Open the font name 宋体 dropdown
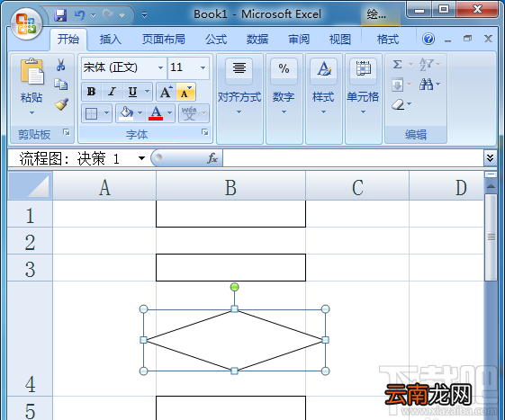 (x=160, y=67)
